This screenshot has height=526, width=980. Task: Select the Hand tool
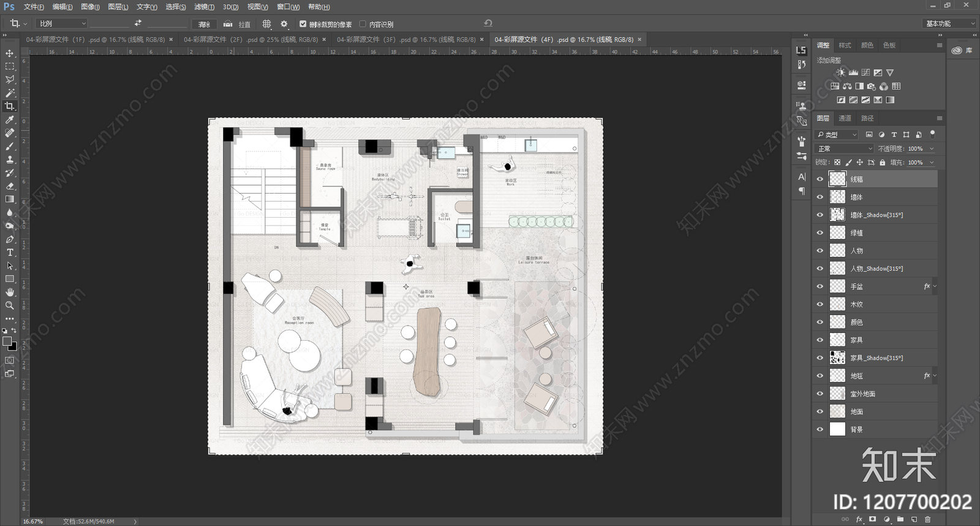click(x=10, y=292)
